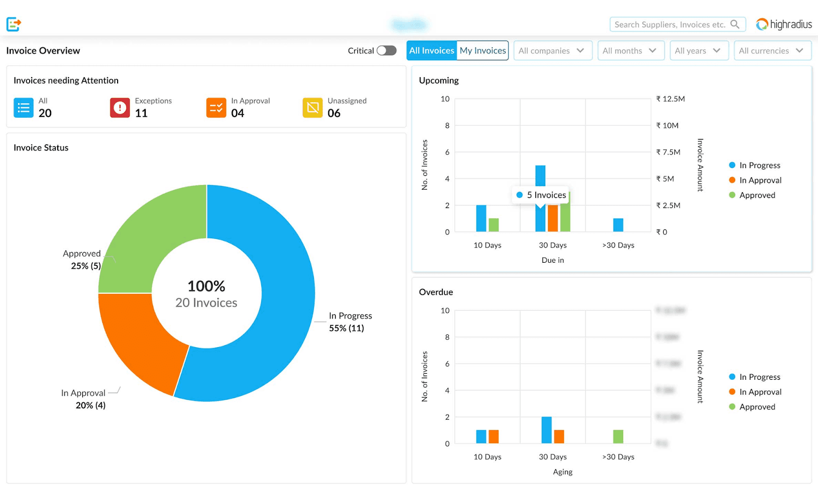Toggle Approved legend in Overdue chart
This screenshot has height=504, width=818.
coord(752,406)
